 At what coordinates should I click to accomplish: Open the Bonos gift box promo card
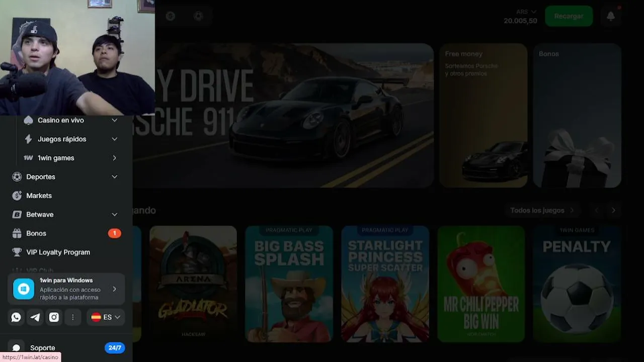click(x=578, y=115)
